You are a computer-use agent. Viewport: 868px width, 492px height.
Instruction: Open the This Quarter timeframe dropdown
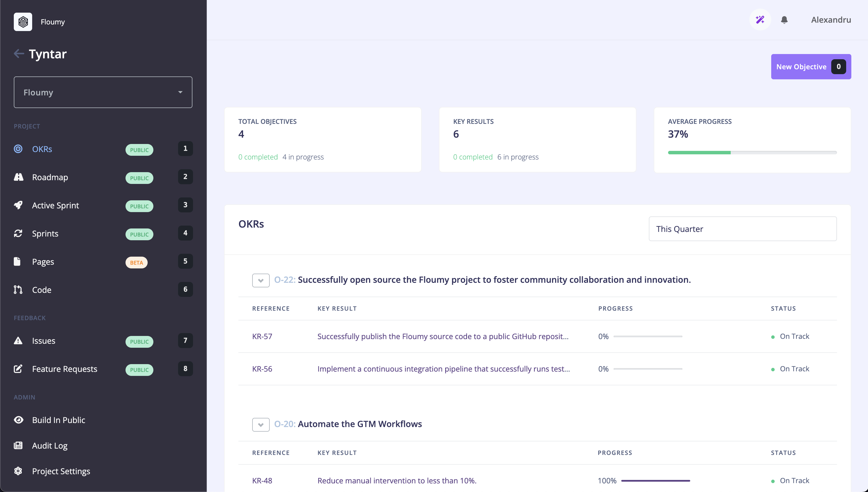742,229
